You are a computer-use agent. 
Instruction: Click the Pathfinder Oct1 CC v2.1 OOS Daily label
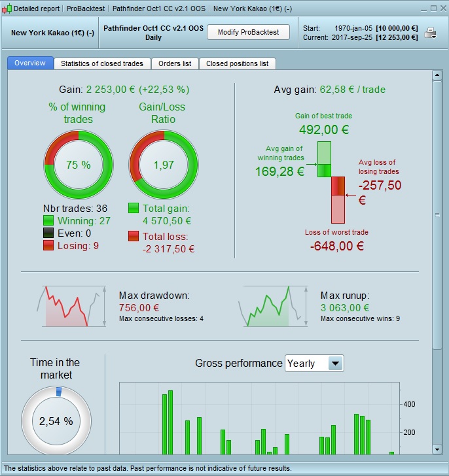point(153,33)
